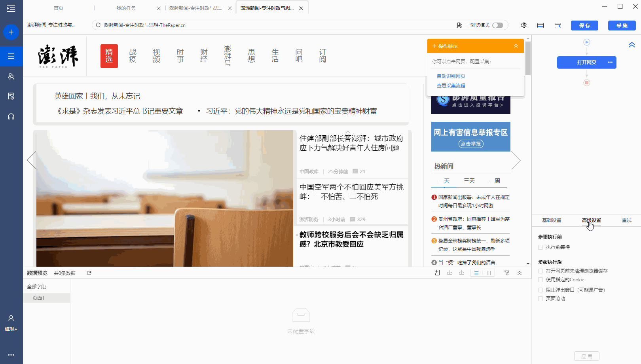Click the 保存 button
The width and height of the screenshot is (641, 364).
(584, 25)
